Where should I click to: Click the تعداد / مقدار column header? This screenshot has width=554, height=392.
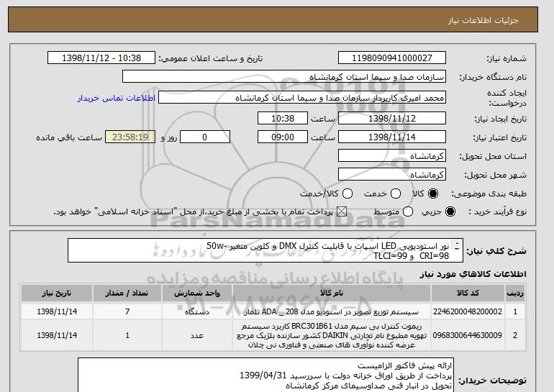pos(127,293)
